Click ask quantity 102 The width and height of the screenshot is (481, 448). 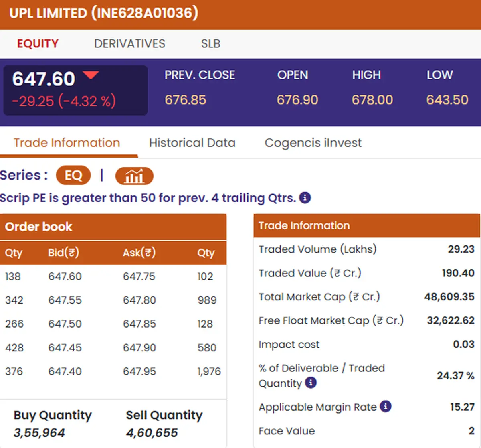pos(205,276)
